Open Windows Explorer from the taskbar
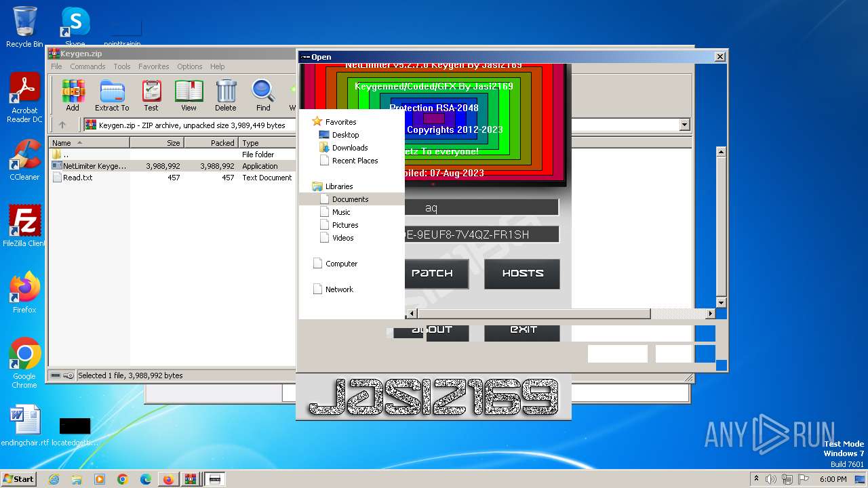This screenshot has height=488, width=868. (77, 479)
